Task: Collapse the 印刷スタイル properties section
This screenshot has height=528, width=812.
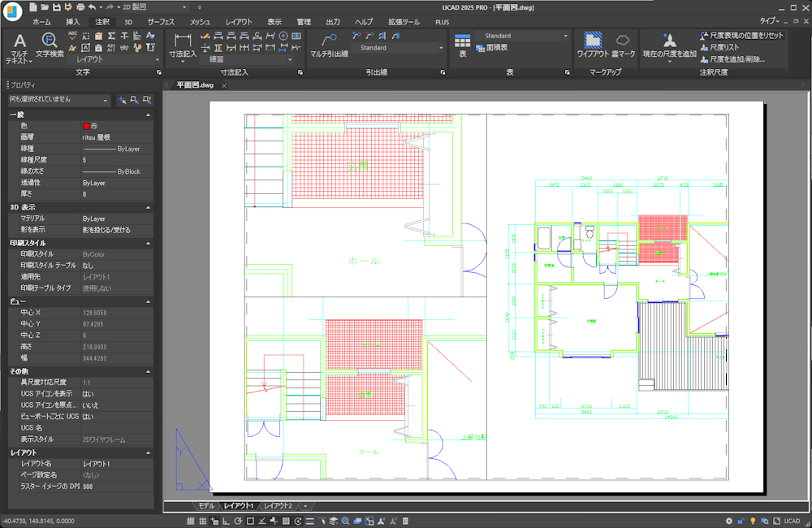Action: [x=148, y=243]
